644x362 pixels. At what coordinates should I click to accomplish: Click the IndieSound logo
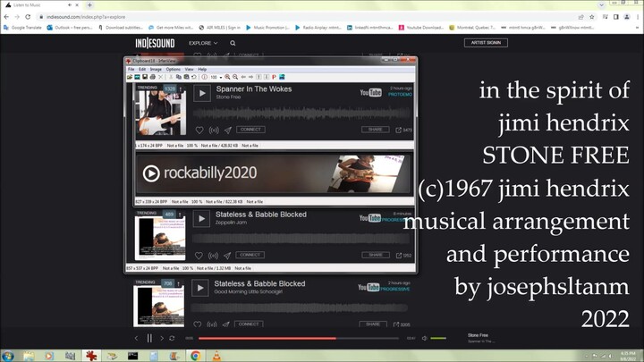pos(155,43)
